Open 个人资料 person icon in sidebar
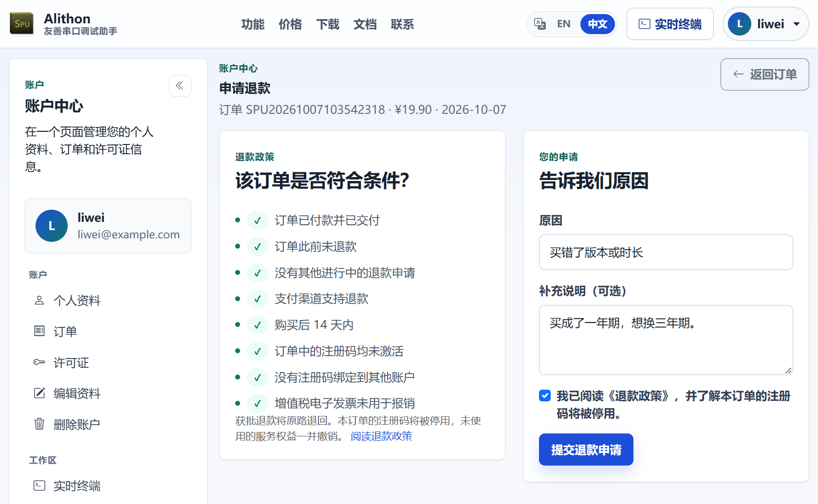Viewport: 818px width, 504px height. tap(39, 300)
